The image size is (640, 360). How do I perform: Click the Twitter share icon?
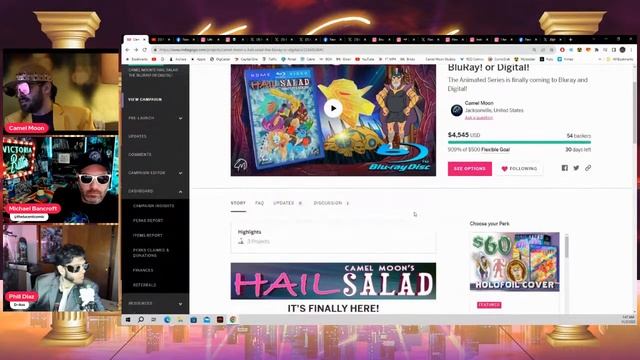tap(576, 168)
